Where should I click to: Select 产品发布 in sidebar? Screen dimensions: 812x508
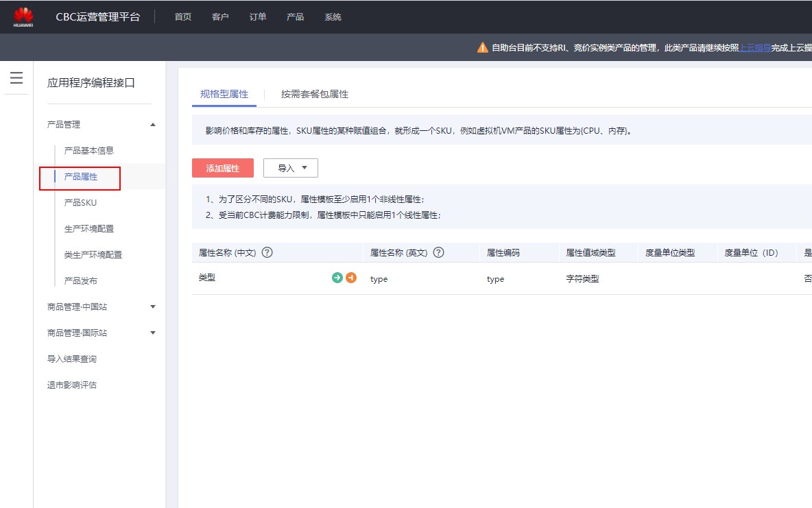pos(81,280)
